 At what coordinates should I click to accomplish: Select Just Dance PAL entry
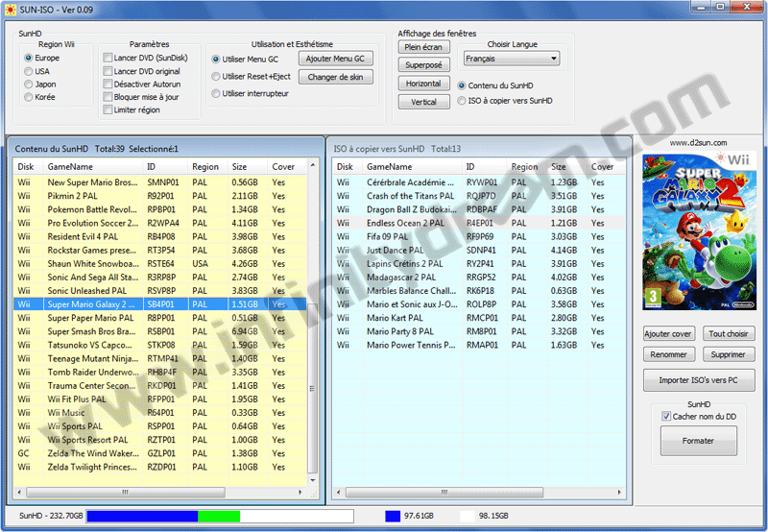[478, 250]
